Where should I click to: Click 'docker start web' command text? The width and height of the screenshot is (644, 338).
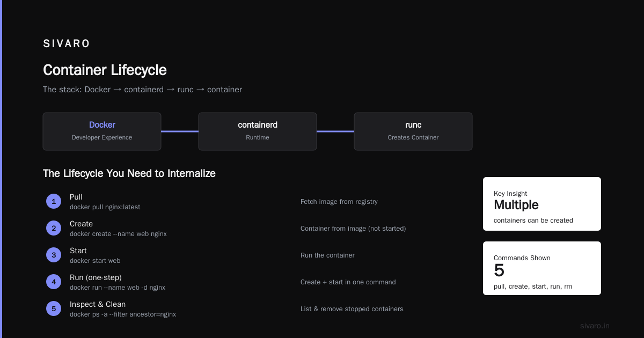(x=95, y=261)
